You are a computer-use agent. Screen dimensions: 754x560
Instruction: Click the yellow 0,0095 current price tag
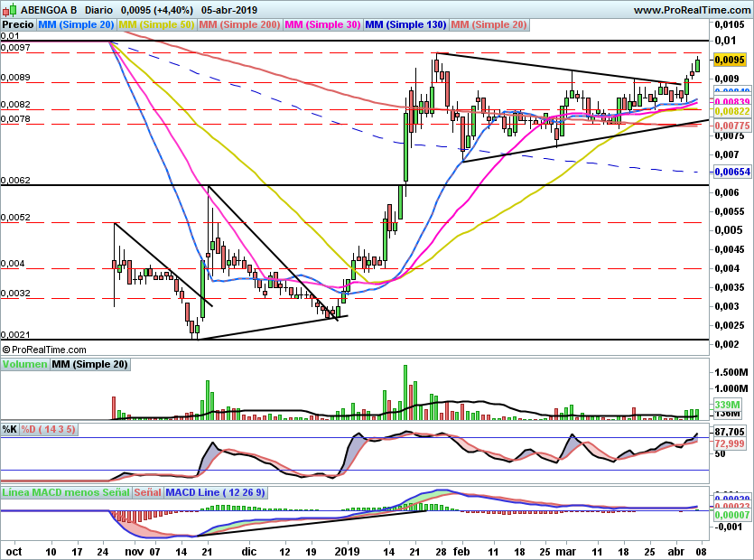click(x=730, y=60)
